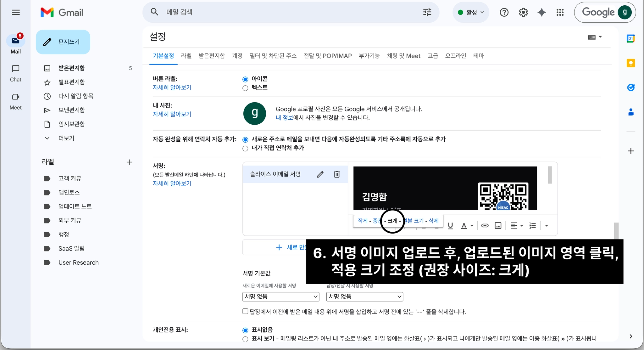644x350 pixels.
Task: Open the 필터 및 차단된 주소 tab
Action: coord(273,56)
